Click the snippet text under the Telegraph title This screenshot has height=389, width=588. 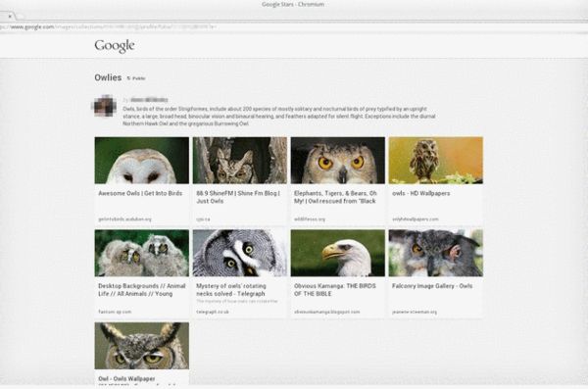click(237, 301)
